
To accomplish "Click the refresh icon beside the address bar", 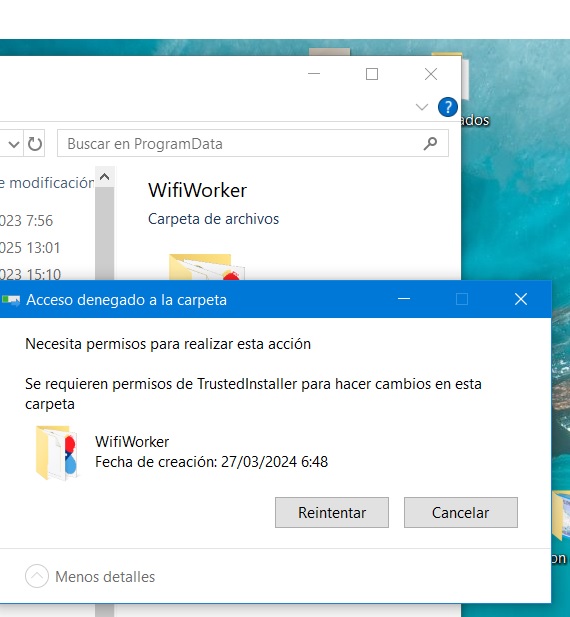I will pyautogui.click(x=35, y=144).
